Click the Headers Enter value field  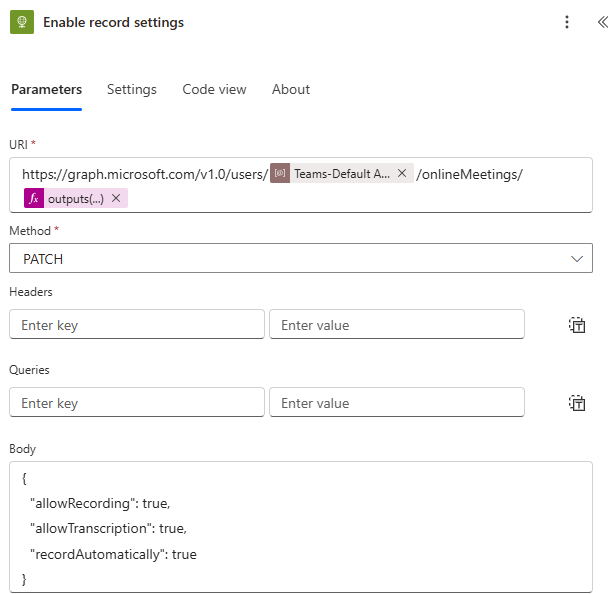coord(396,324)
